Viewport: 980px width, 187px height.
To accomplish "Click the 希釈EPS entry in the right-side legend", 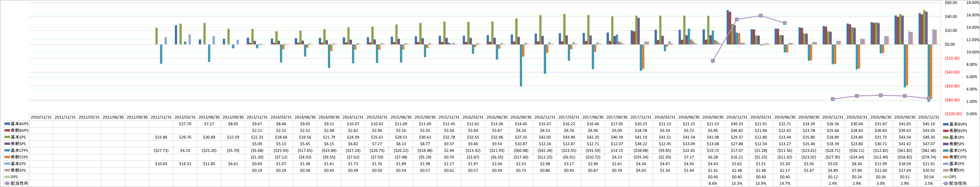I will pyautogui.click(x=954, y=170).
